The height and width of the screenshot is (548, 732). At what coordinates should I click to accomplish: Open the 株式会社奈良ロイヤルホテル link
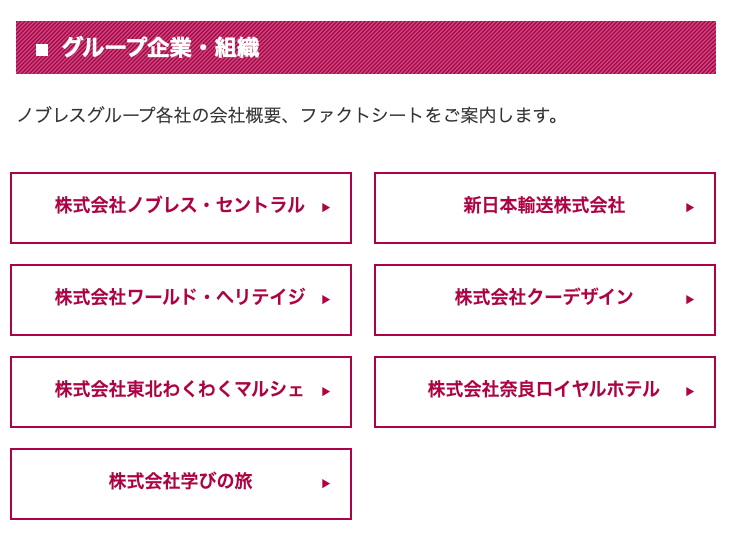coord(543,390)
